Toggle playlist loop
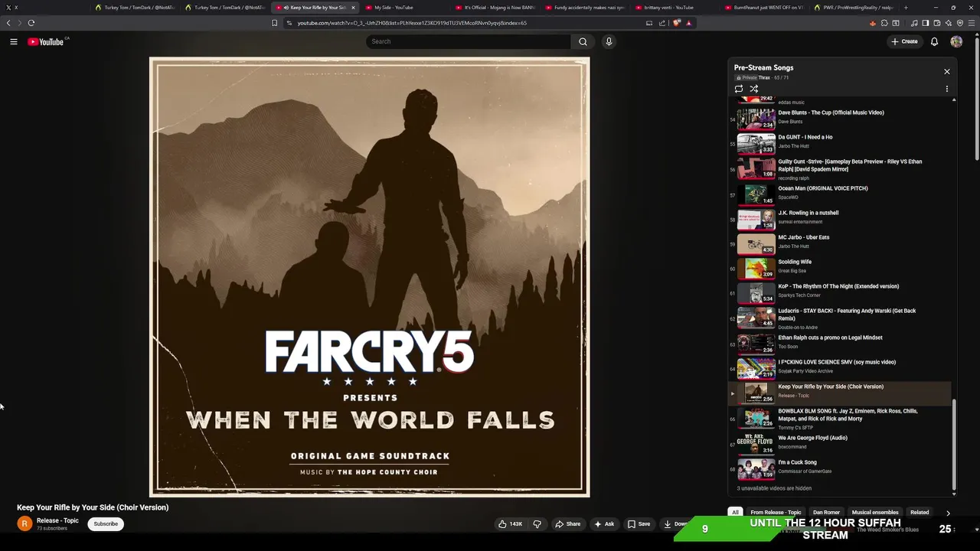 (x=739, y=89)
